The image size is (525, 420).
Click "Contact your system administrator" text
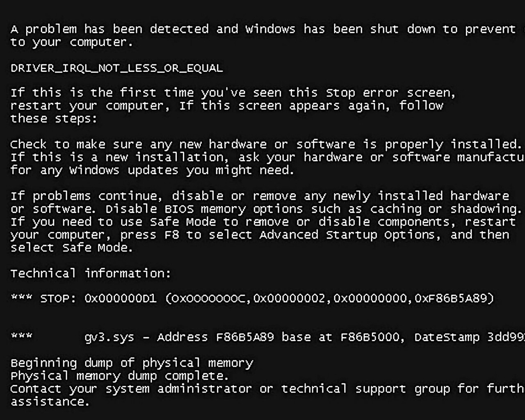131,389
